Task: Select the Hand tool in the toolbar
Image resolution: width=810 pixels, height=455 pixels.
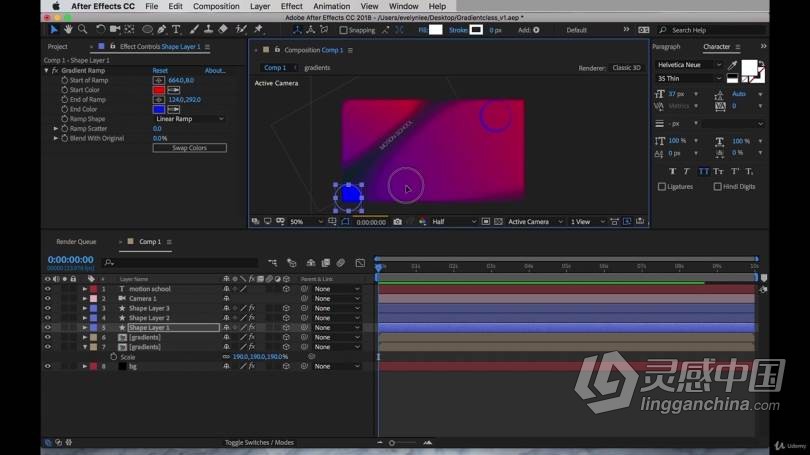Action: point(68,30)
